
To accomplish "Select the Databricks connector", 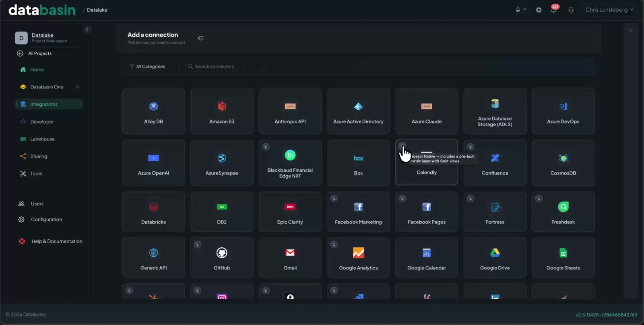I will (153, 212).
